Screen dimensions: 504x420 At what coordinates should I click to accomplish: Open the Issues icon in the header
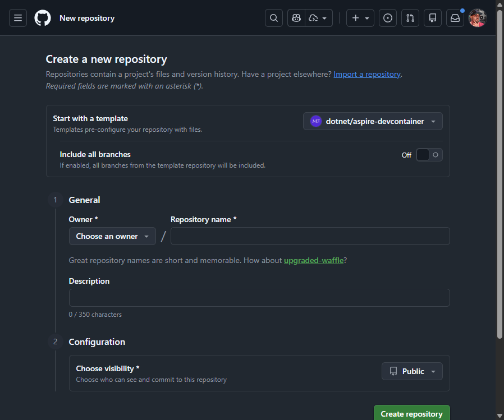387,17
